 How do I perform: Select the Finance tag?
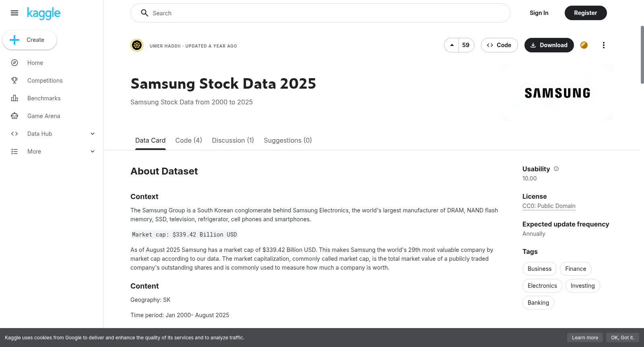576,269
